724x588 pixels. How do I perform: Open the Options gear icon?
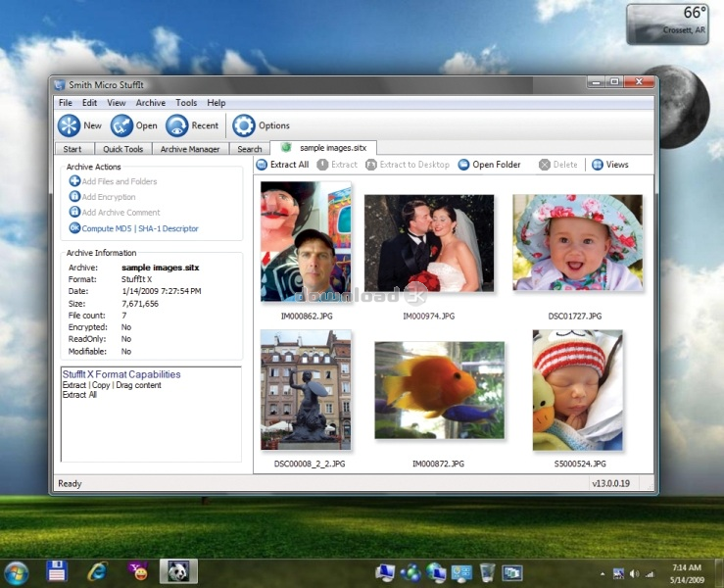(244, 125)
